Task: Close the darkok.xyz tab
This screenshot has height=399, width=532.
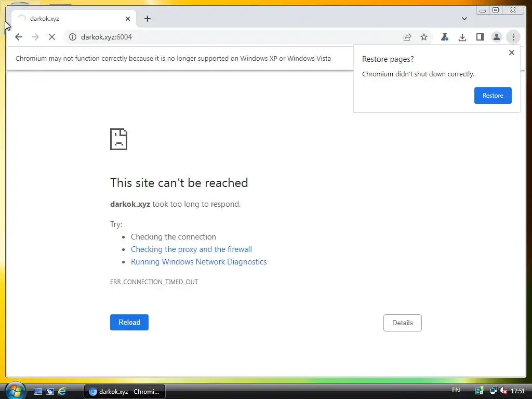Action: tap(128, 19)
